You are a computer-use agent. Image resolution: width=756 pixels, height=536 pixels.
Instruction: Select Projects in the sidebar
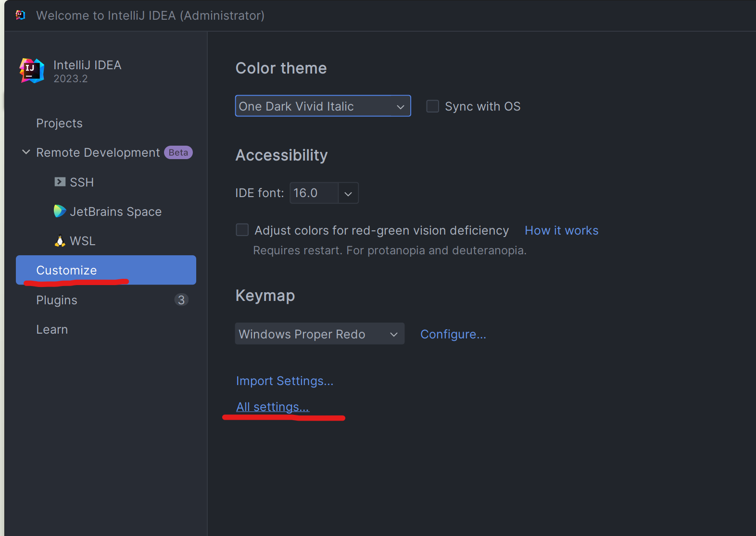pos(60,123)
